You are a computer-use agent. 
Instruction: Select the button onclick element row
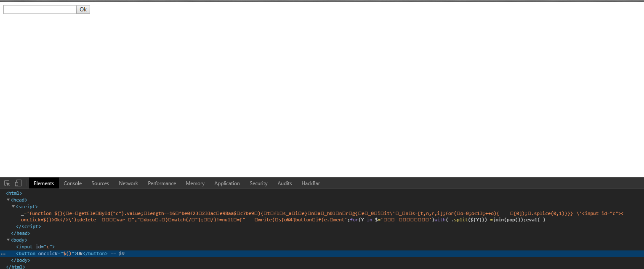click(x=322, y=253)
